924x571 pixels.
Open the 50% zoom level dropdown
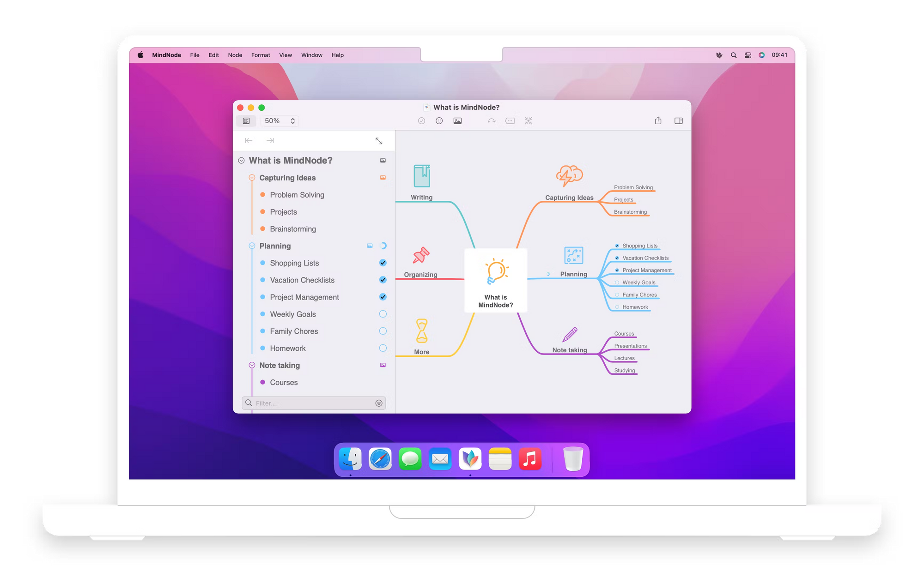(x=280, y=121)
